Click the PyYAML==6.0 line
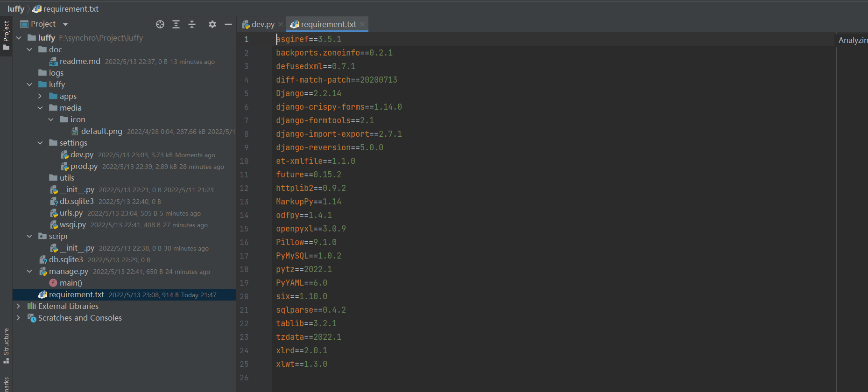The image size is (868, 392). point(302,283)
